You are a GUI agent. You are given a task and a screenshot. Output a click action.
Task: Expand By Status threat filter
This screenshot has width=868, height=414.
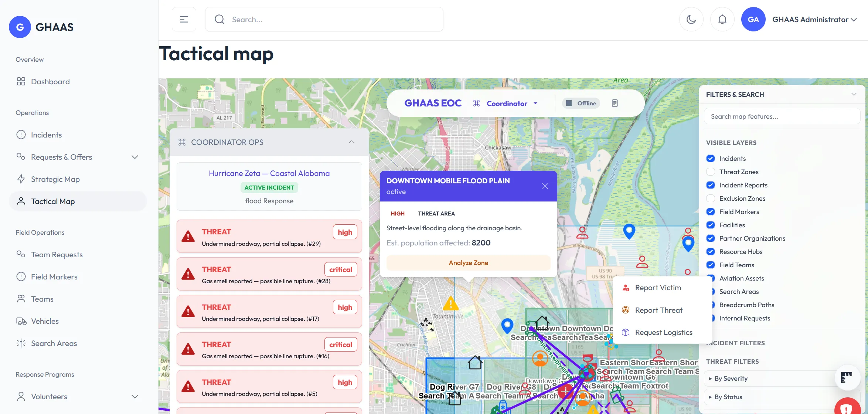pyautogui.click(x=782, y=397)
